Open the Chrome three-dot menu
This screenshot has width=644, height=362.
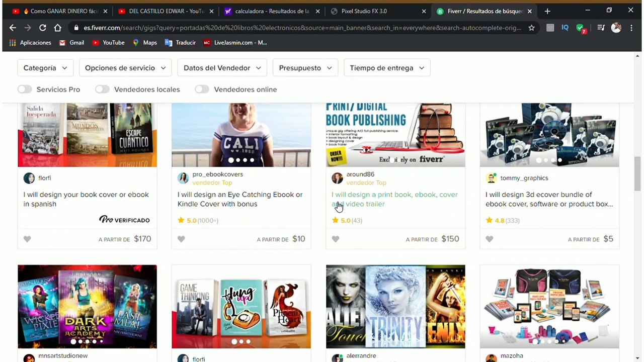[631, 28]
